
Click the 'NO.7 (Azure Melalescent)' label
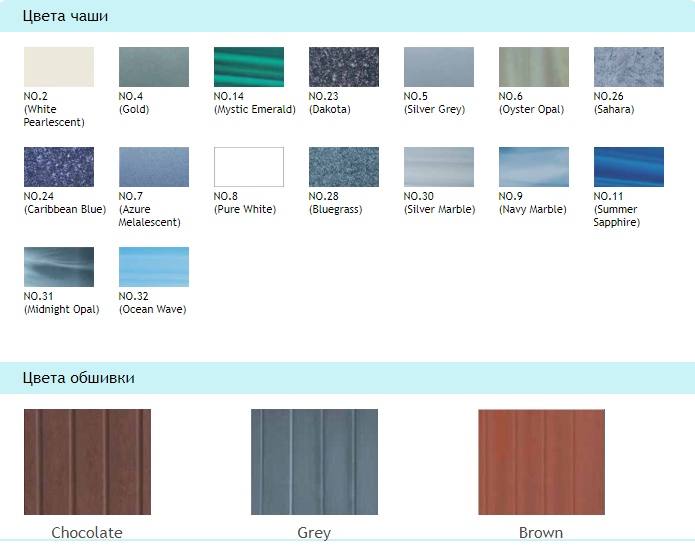[x=150, y=209]
